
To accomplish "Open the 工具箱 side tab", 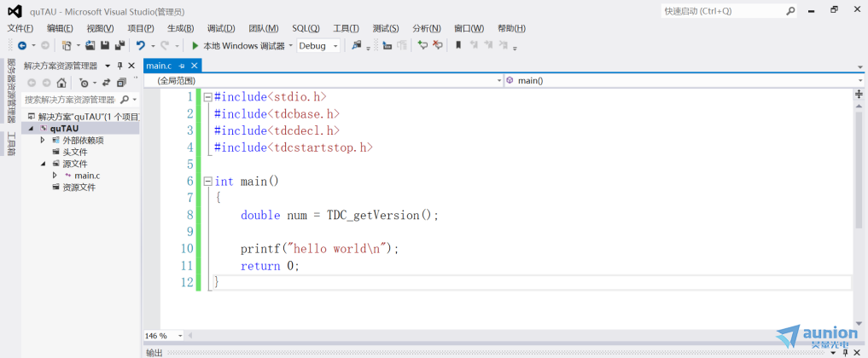I will pyautogui.click(x=10, y=144).
